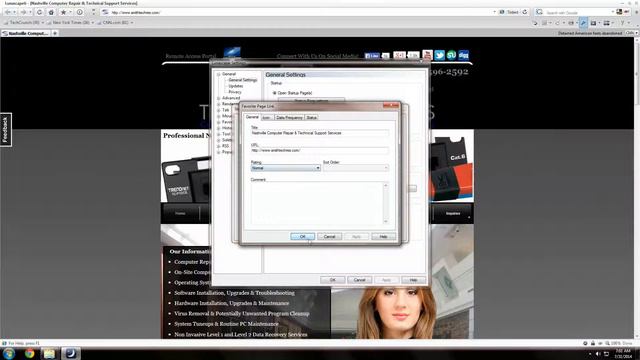Close the Favorite Page Link dialog

point(391,106)
